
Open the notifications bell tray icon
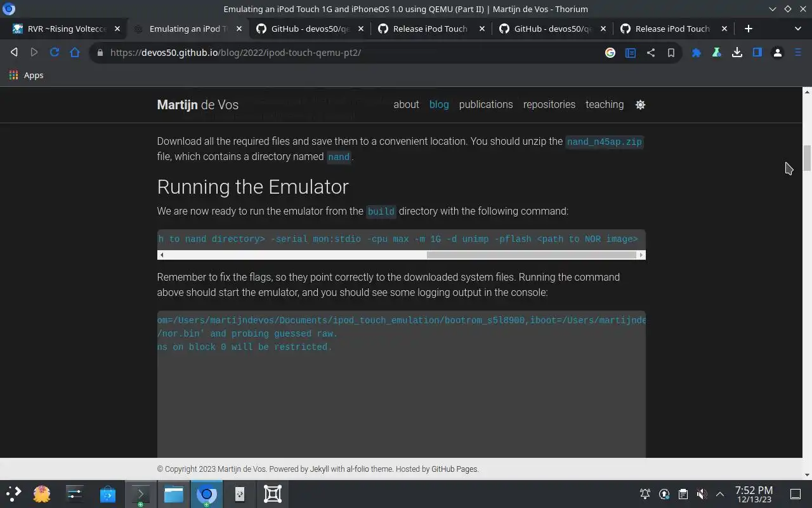point(645,494)
